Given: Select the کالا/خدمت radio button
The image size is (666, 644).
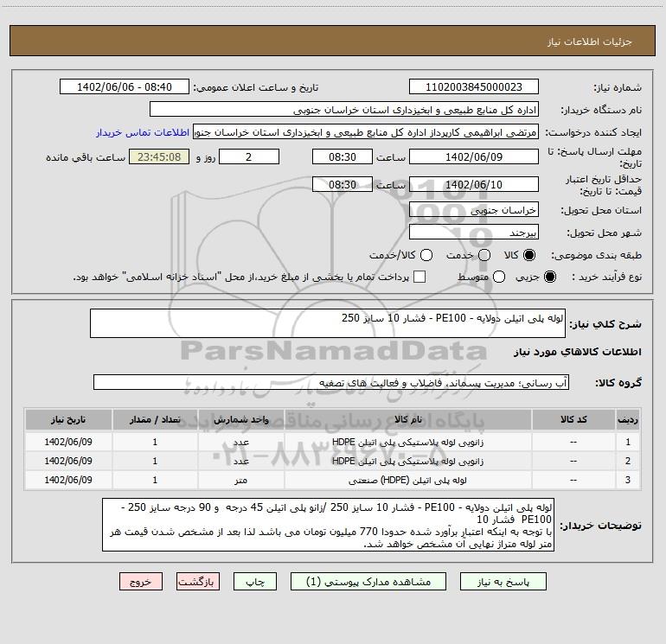Looking at the screenshot, I should tap(426, 255).
